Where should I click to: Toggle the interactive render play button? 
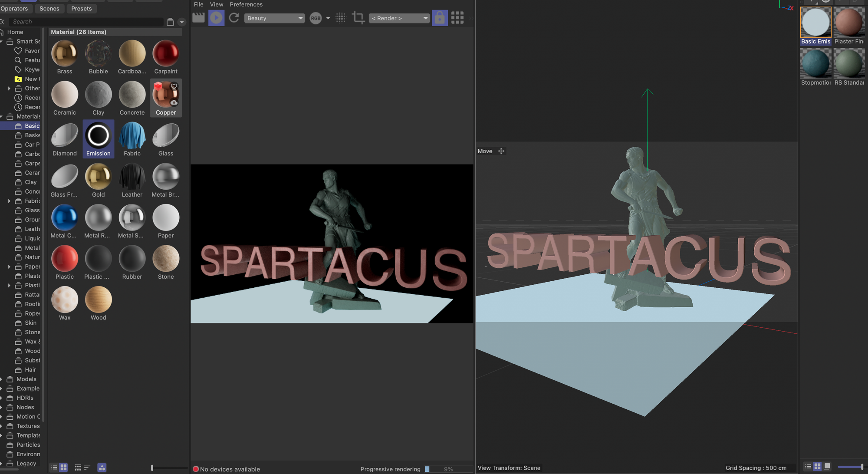216,18
